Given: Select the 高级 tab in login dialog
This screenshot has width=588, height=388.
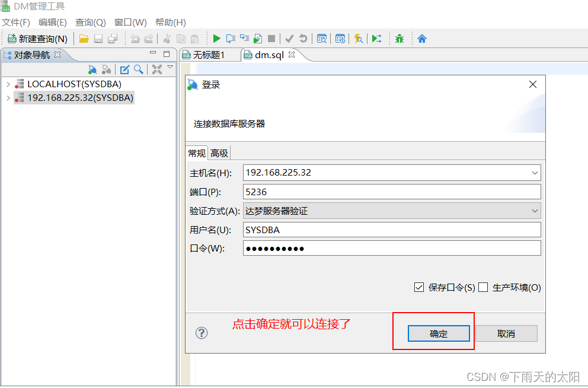Looking at the screenshot, I should pos(219,153).
